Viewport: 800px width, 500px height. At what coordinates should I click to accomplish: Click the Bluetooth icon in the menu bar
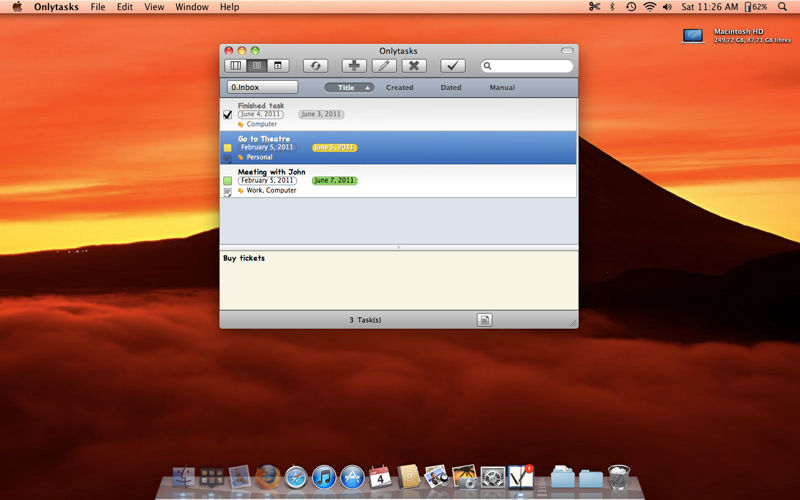(x=612, y=7)
